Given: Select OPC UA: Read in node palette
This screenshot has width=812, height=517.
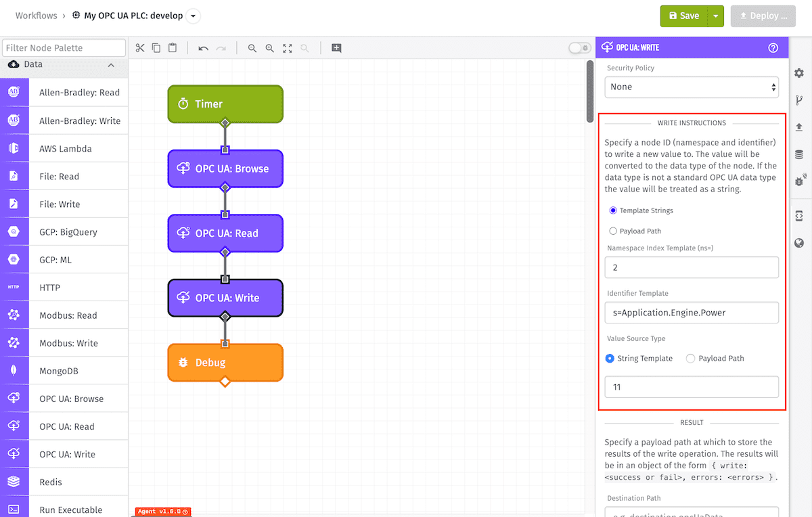Looking at the screenshot, I should pyautogui.click(x=64, y=427).
